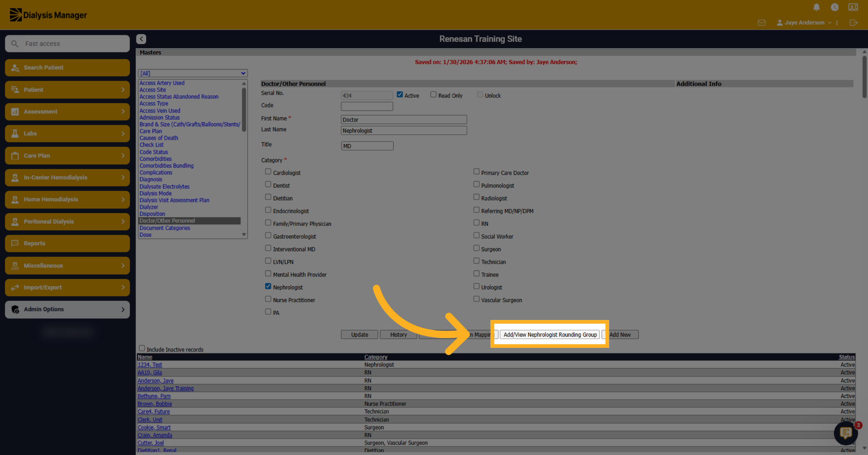The image size is (868, 455).
Task: Enable the Read Only checkbox
Action: click(x=433, y=94)
